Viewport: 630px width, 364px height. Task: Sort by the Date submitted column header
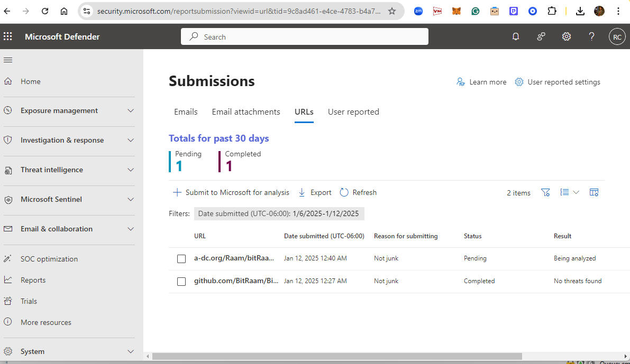(x=324, y=236)
